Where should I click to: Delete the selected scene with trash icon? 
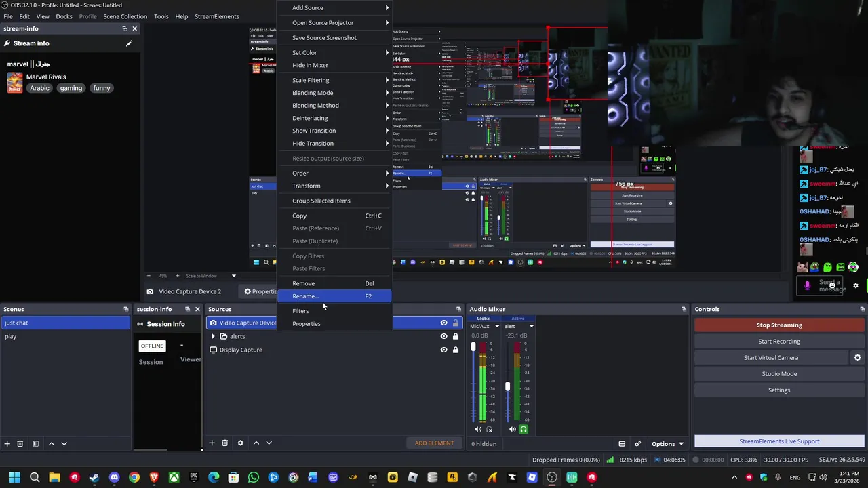click(20, 443)
